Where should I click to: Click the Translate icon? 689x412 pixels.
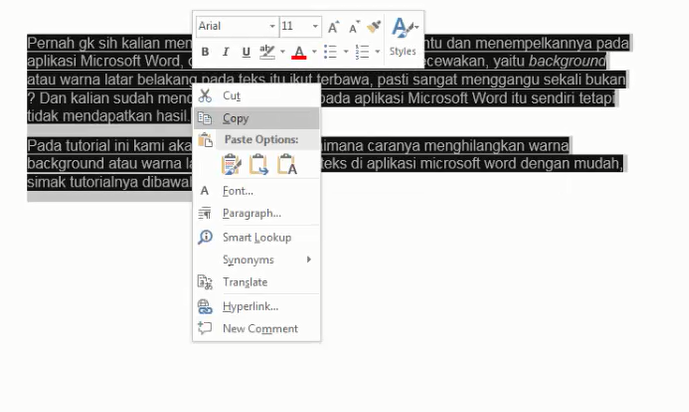(x=205, y=282)
